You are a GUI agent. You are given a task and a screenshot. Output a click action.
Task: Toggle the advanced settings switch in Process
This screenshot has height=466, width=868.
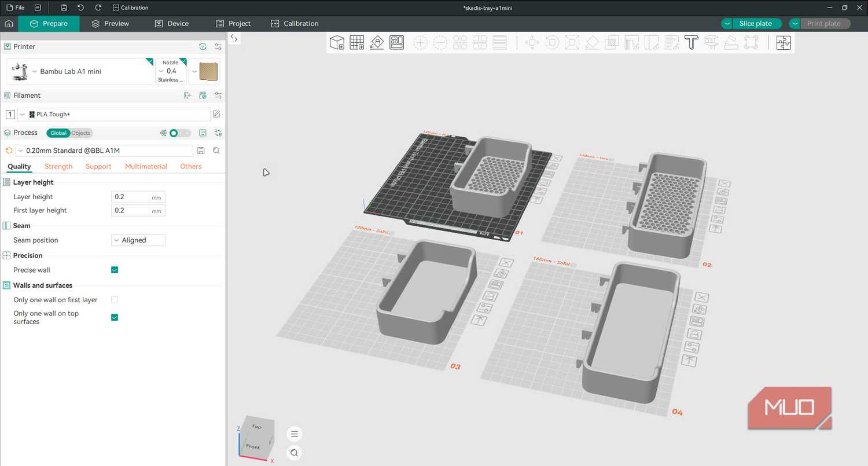[x=179, y=133]
